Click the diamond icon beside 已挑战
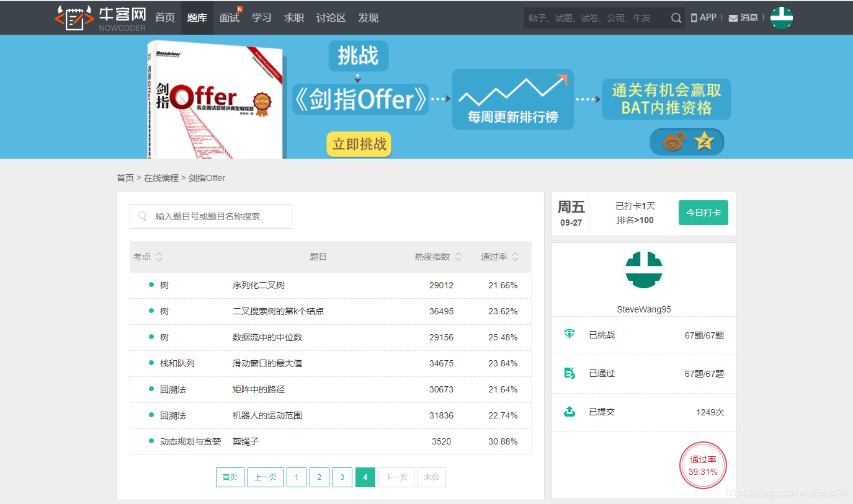This screenshot has width=853, height=504. pyautogui.click(x=569, y=334)
